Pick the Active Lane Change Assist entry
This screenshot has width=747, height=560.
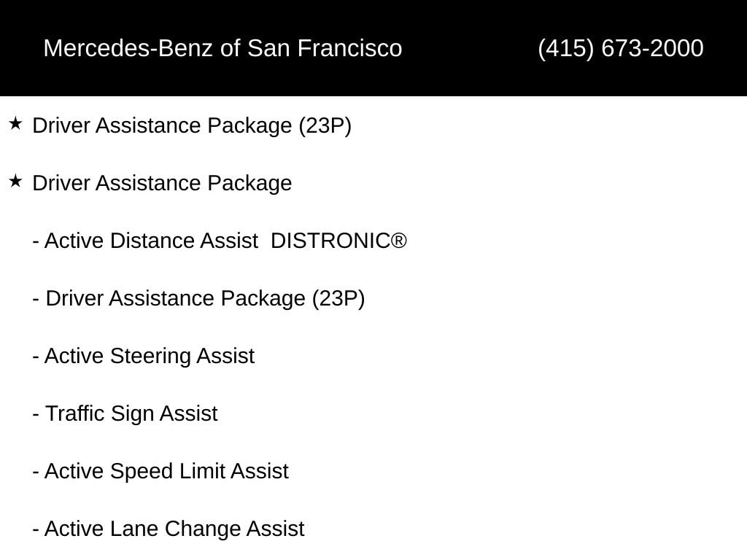(x=169, y=529)
